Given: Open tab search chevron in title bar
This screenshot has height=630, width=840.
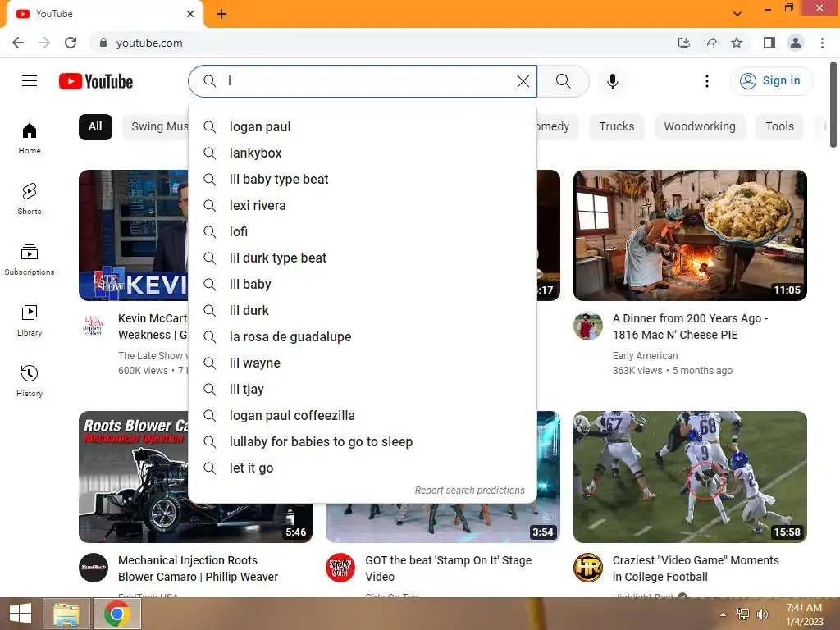Looking at the screenshot, I should (x=737, y=14).
